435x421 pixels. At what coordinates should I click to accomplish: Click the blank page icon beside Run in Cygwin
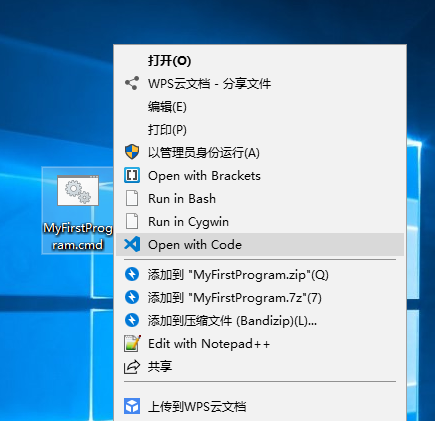point(132,221)
